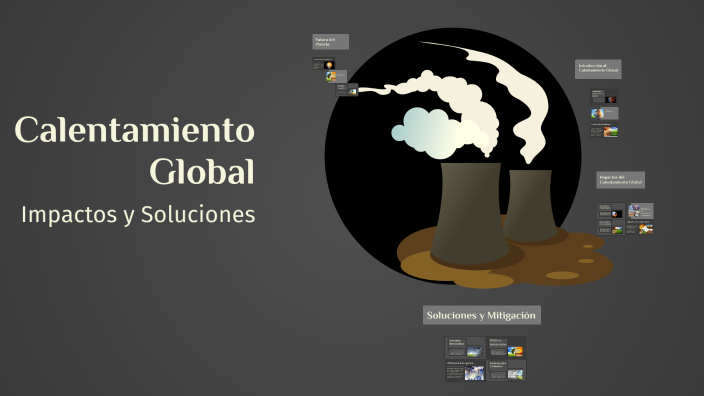Open third Futuro del Planeta slide touching the smoke
Image resolution: width=704 pixels, height=396 pixels.
point(347,90)
